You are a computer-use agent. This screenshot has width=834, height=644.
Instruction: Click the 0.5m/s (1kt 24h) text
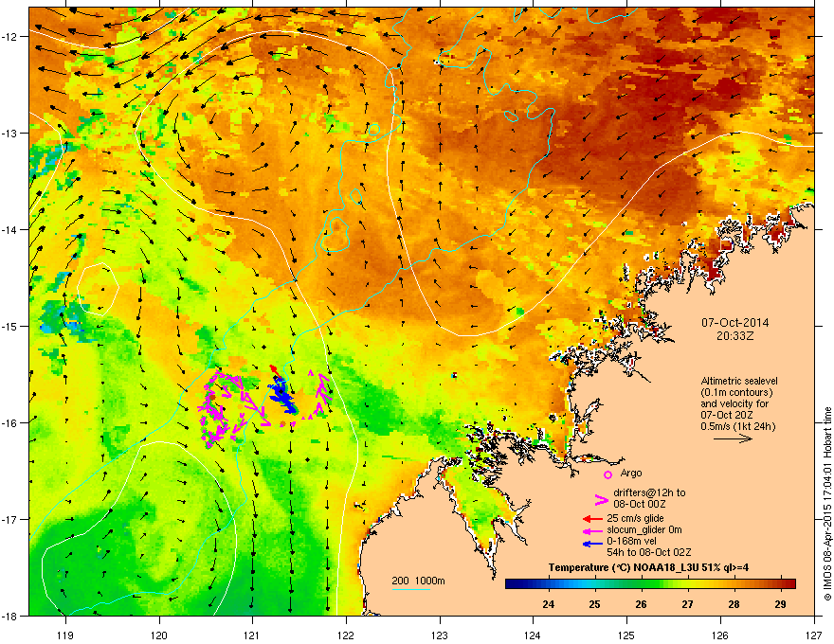[737, 426]
